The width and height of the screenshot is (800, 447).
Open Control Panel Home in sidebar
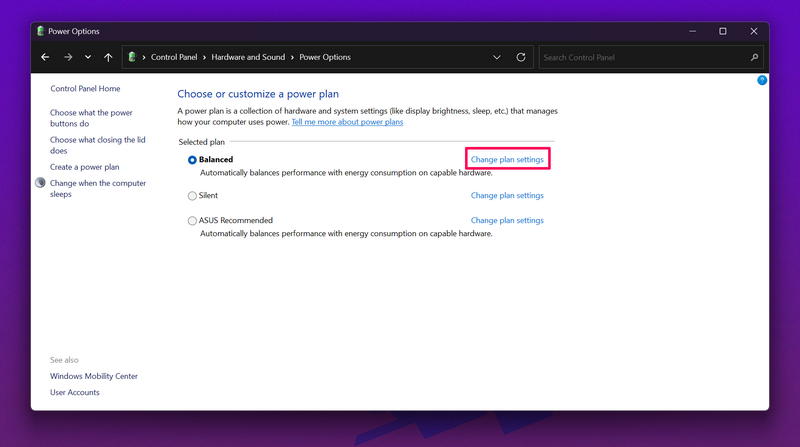click(x=85, y=89)
